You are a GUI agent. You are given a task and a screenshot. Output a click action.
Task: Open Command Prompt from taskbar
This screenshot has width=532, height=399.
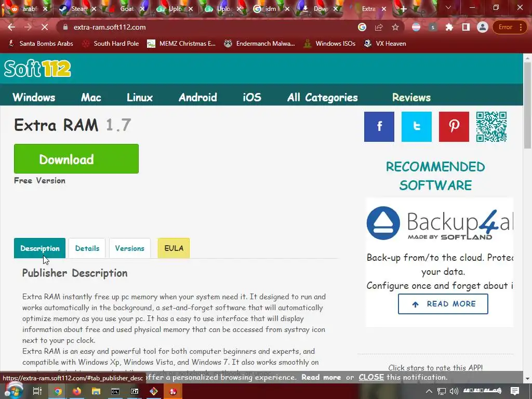point(115,391)
